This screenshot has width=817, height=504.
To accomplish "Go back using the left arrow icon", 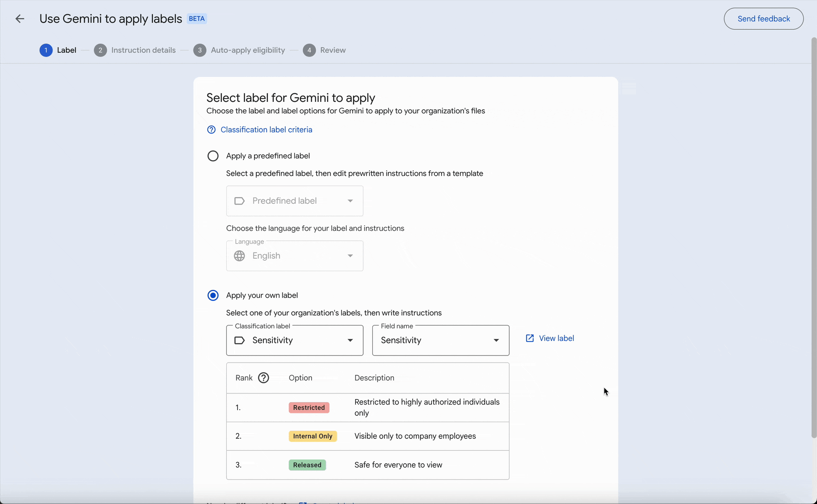I will pyautogui.click(x=20, y=19).
